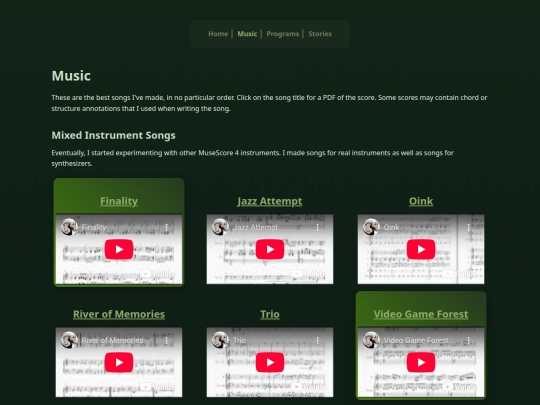This screenshot has height=405, width=540.
Task: Open more options on Finality video
Action: pyautogui.click(x=167, y=227)
